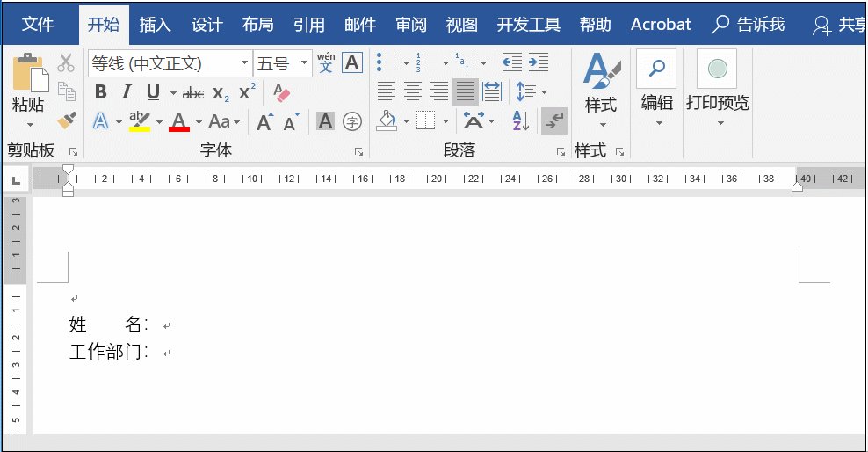The image size is (868, 452).
Task: Click the Subscript x₂ icon
Action: pyautogui.click(x=221, y=92)
